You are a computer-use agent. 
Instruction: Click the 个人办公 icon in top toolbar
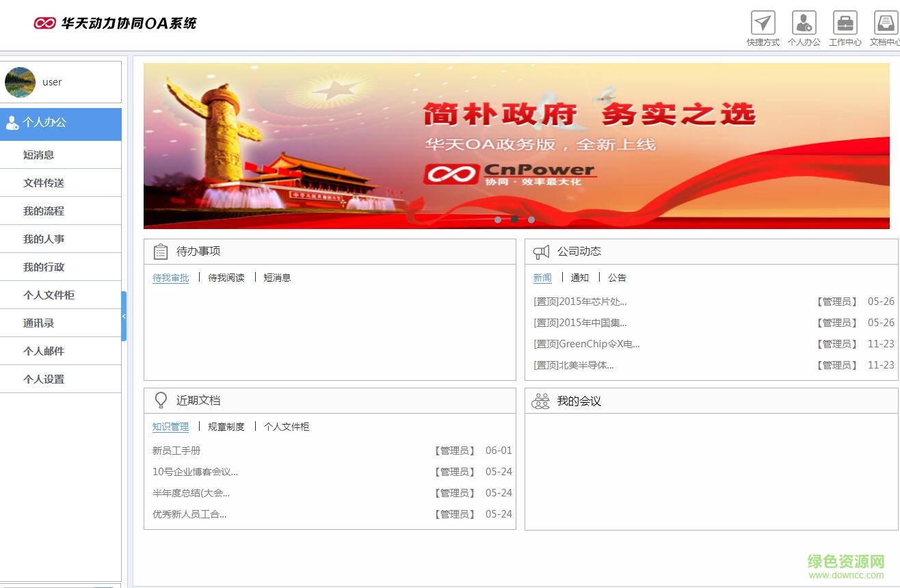coord(804,23)
